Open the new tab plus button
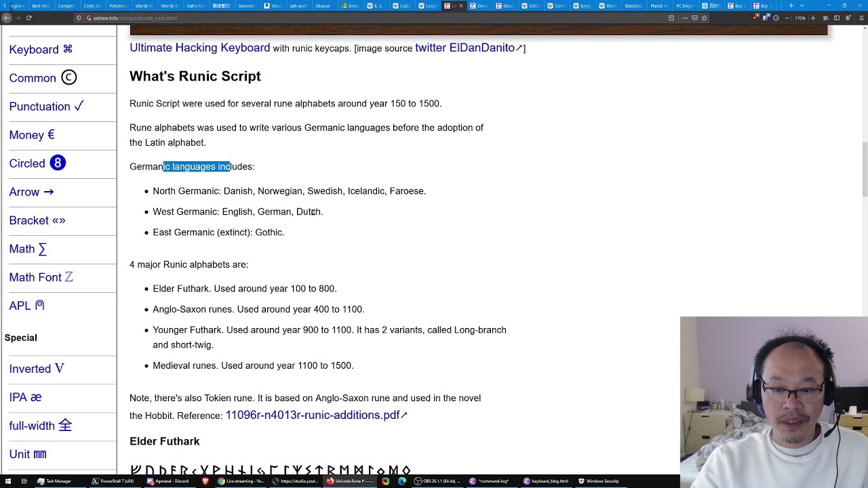Viewport: 868px width, 488px height. (791, 5)
